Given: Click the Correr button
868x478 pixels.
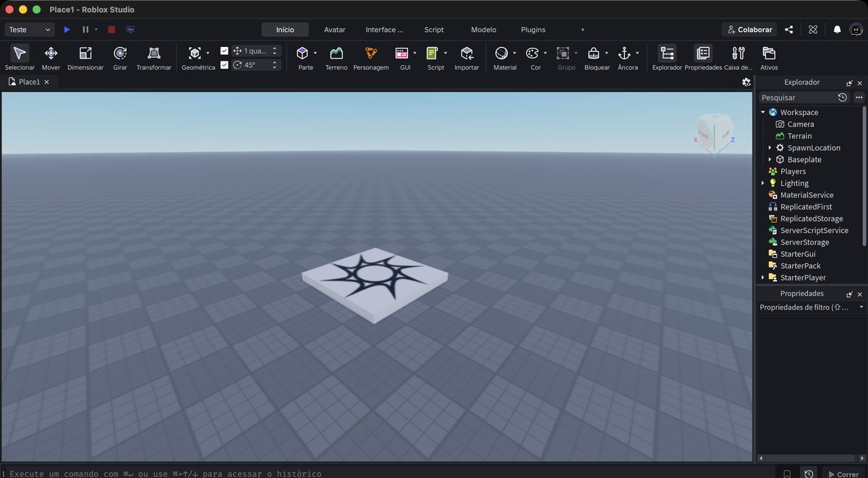Looking at the screenshot, I should pos(843,474).
